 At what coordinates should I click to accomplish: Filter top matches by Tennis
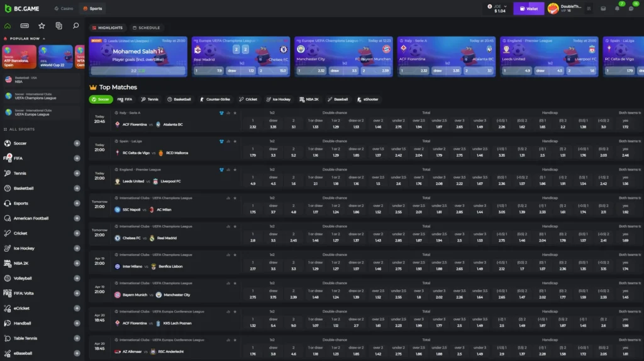[x=150, y=99]
